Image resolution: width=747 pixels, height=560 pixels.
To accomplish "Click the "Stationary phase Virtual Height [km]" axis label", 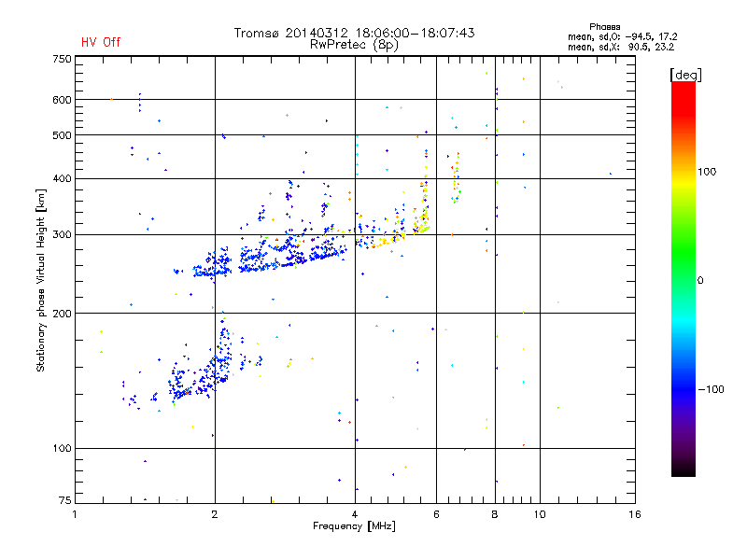I will (x=41, y=281).
